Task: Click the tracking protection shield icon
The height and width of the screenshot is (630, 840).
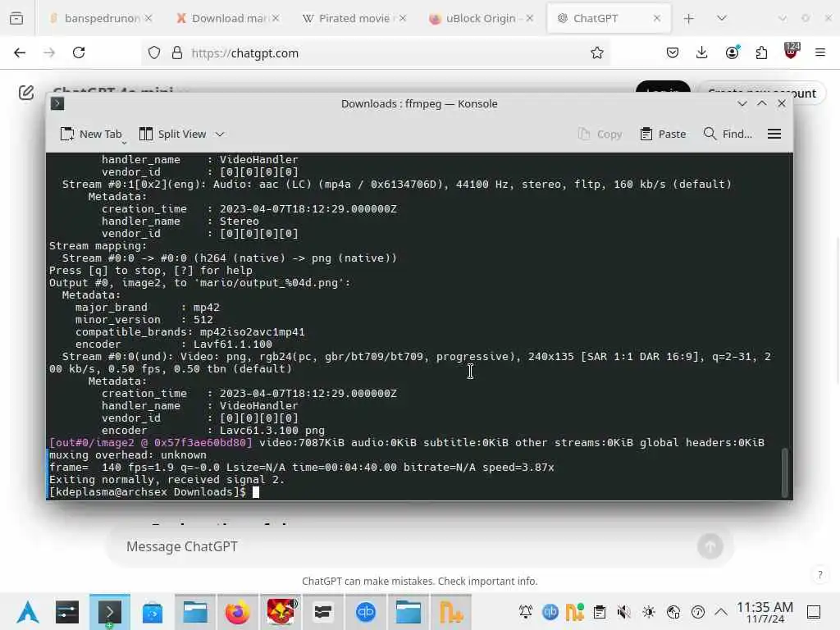Action: pyautogui.click(x=154, y=53)
